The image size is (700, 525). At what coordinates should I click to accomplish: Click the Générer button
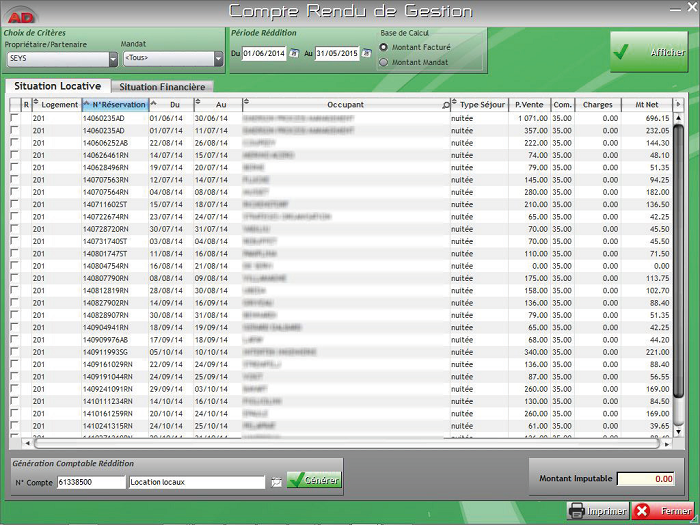314,481
